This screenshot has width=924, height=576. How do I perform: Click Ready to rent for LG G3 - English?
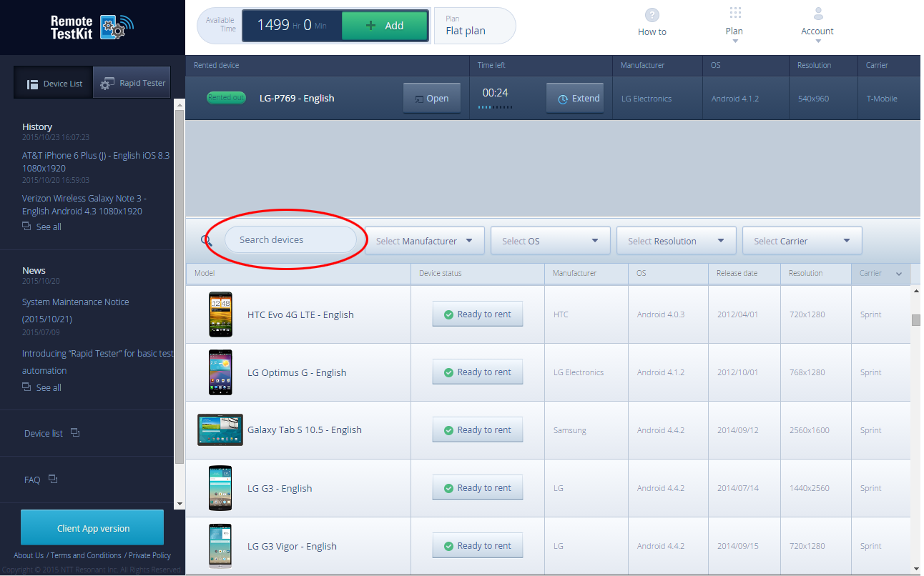pyautogui.click(x=478, y=488)
